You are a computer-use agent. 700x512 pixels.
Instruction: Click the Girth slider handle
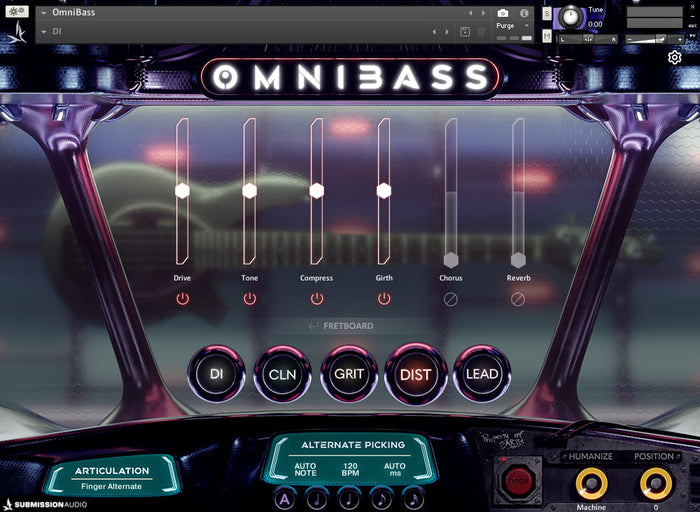pyautogui.click(x=384, y=191)
